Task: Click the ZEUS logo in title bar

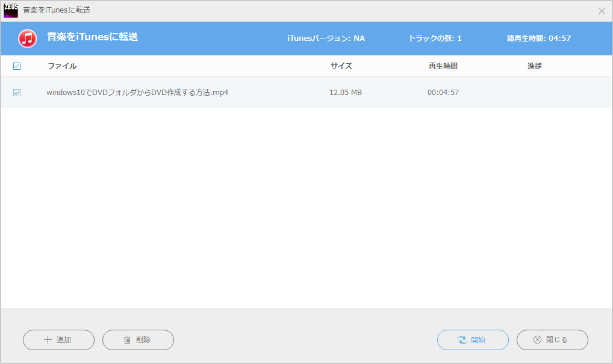Action: (11, 10)
